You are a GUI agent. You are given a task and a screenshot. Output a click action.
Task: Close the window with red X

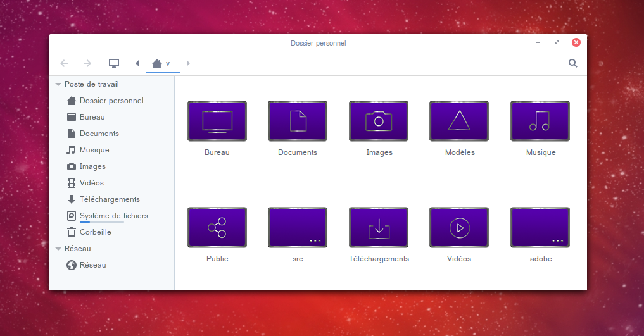576,42
